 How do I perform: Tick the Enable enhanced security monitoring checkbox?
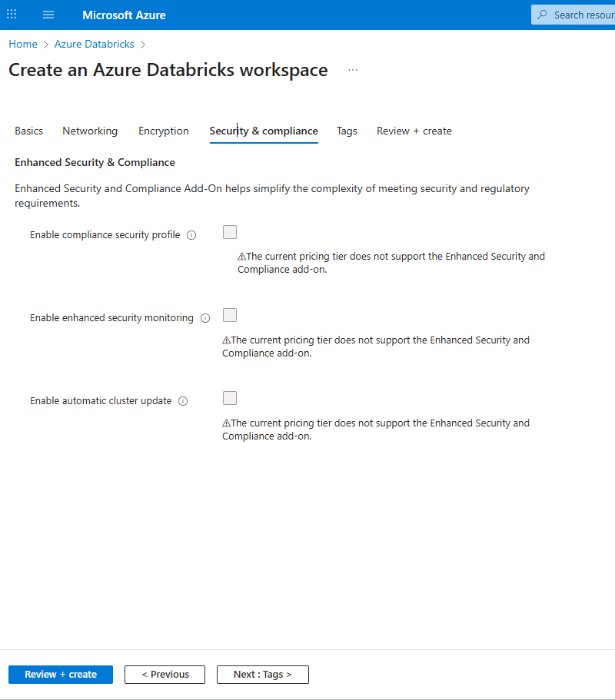click(230, 315)
